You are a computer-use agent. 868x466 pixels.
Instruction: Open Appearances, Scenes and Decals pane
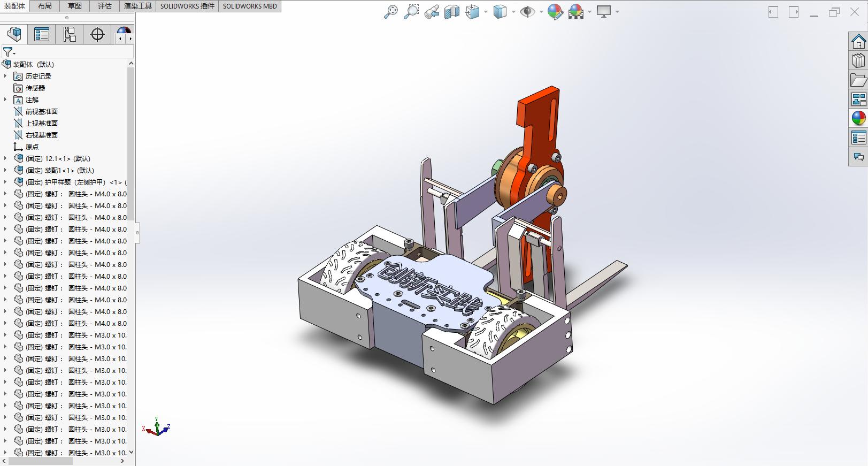pos(858,118)
